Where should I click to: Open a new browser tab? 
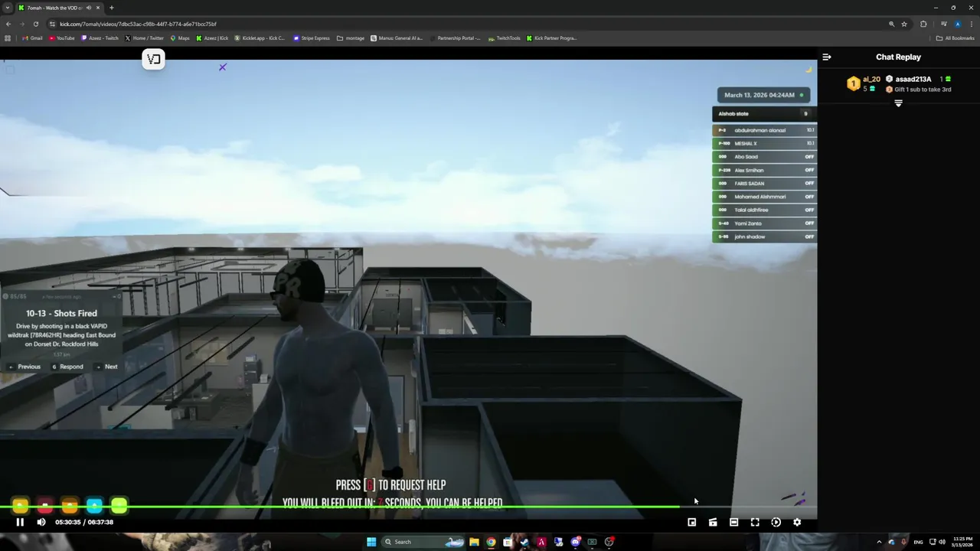coord(111,8)
